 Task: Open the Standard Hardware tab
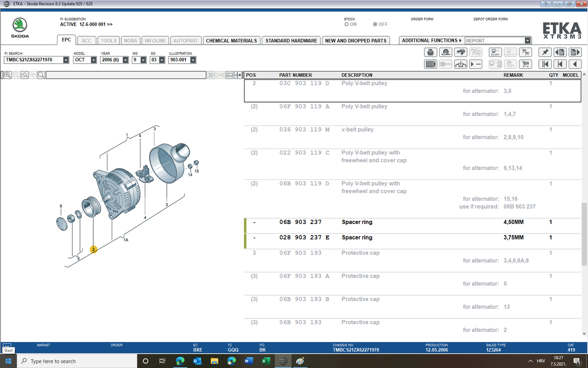(x=291, y=40)
